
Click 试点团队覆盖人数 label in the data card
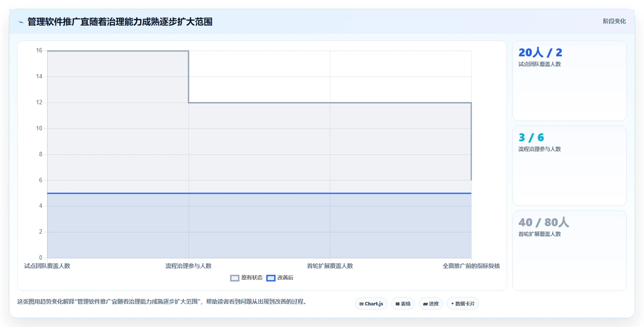pos(540,64)
